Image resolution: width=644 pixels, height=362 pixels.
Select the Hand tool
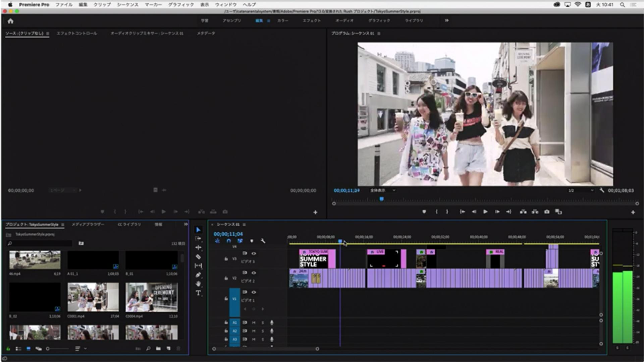tap(198, 284)
